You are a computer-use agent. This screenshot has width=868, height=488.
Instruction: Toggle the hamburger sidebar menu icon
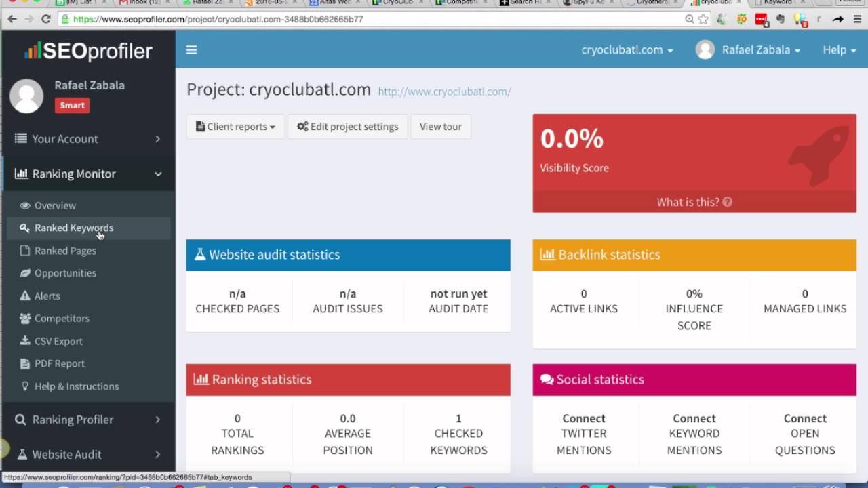tap(191, 49)
